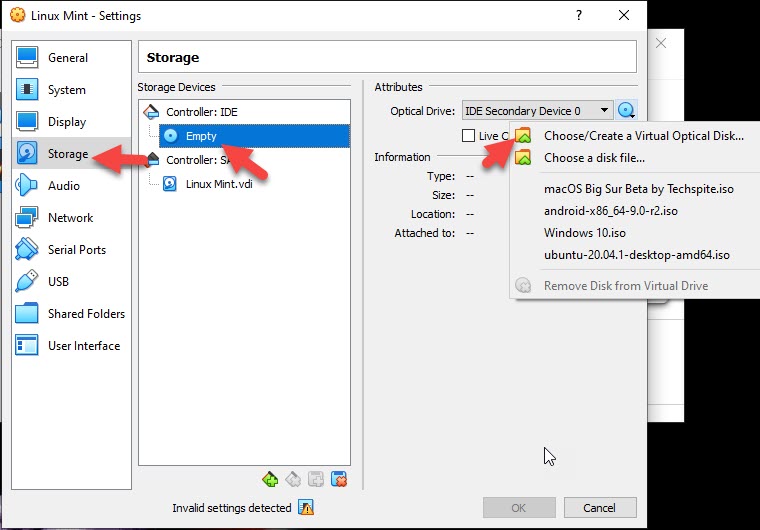Image resolution: width=760 pixels, height=530 pixels.
Task: Pick Choose/Create a Virtual Optical Disk
Action: point(643,136)
